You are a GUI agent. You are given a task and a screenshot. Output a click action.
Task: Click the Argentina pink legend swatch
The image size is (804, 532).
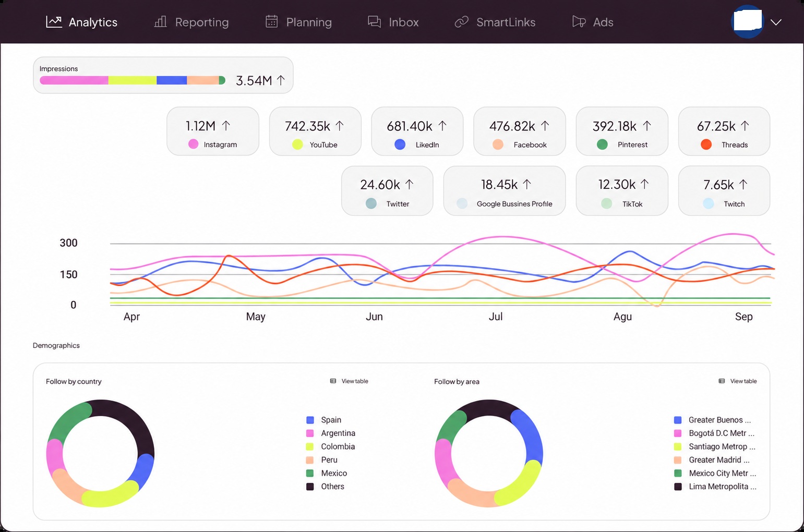coord(310,433)
